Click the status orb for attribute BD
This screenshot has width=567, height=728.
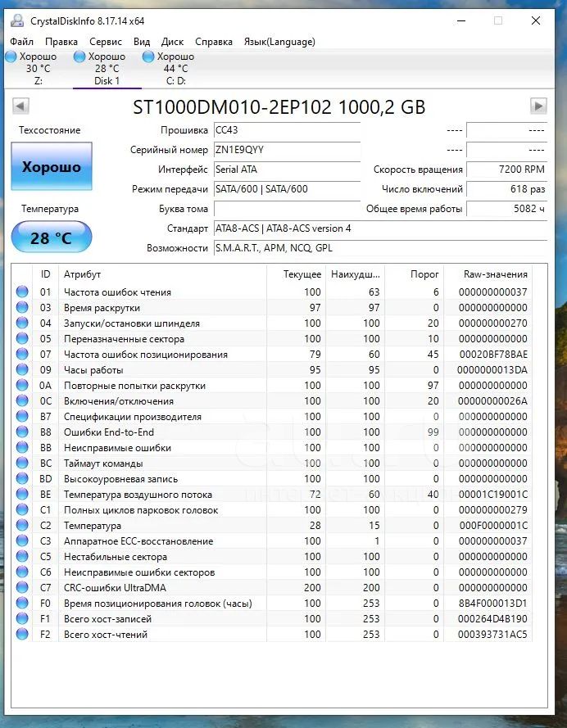(22, 478)
